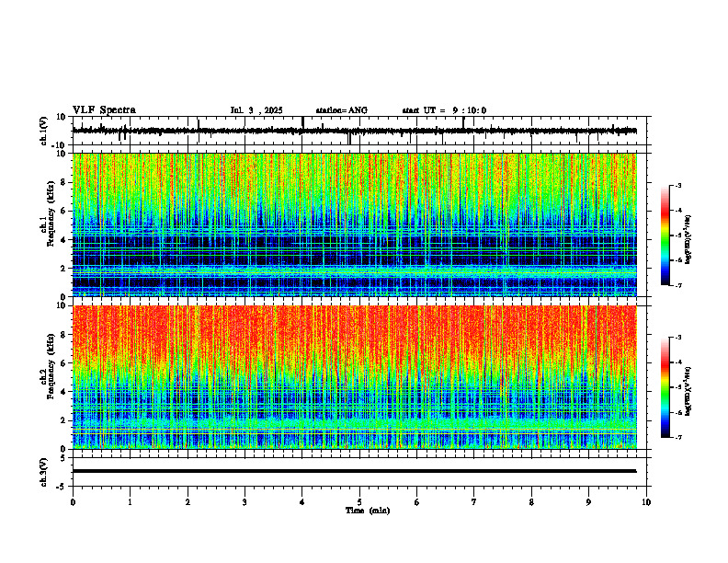The image size is (728, 563).
Task: Click the ch.3 flat voltage trace
Action: (354, 471)
